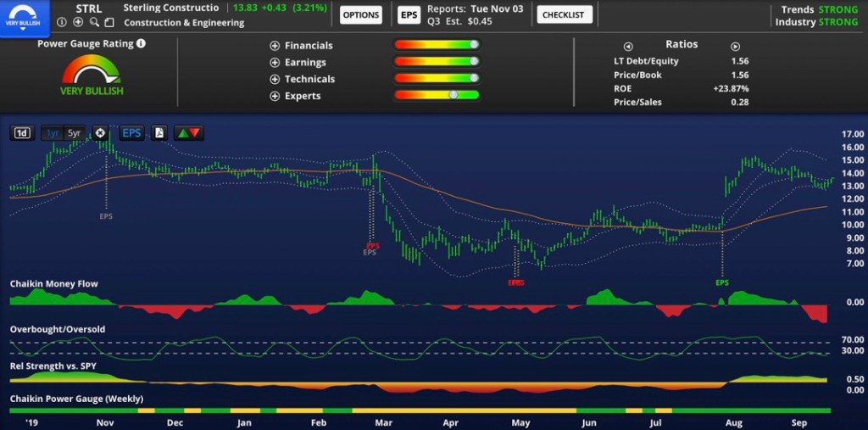The width and height of the screenshot is (868, 430).
Task: Expand the Technicals section
Action: pyautogui.click(x=275, y=79)
